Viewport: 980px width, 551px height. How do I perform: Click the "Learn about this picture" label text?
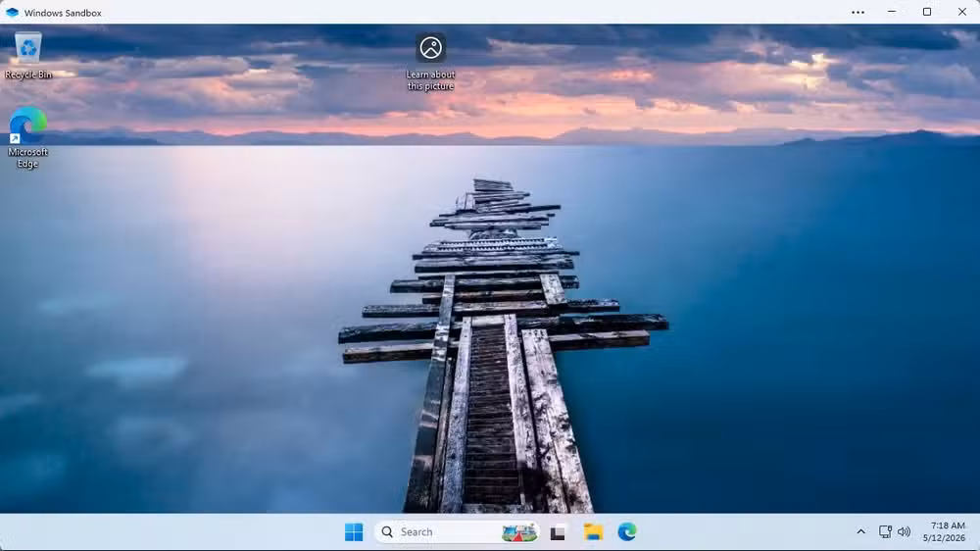pos(430,80)
